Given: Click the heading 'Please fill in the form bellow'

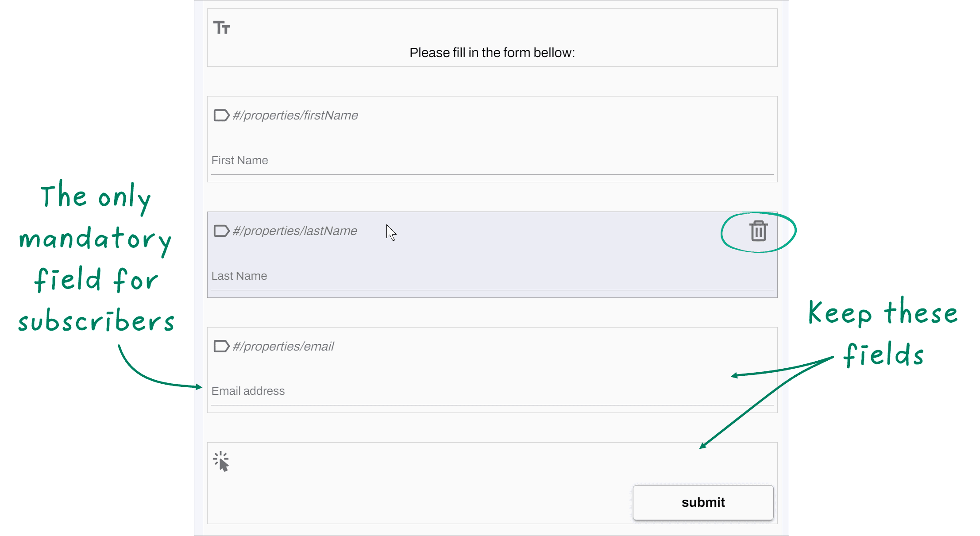Looking at the screenshot, I should [491, 52].
